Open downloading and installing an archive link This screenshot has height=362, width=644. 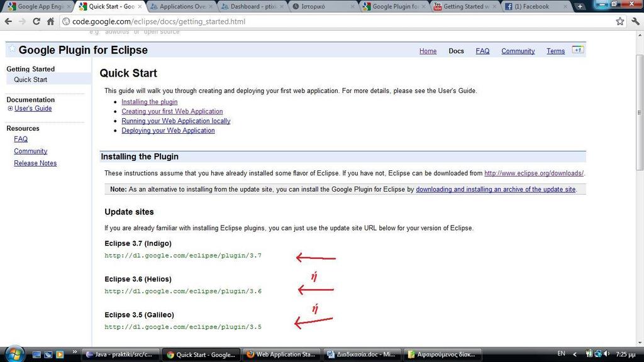496,189
